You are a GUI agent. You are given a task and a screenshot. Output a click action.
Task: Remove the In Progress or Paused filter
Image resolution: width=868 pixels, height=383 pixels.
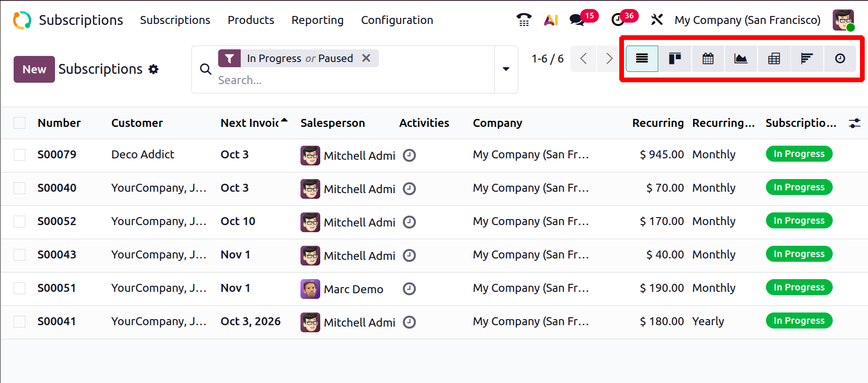click(x=366, y=58)
